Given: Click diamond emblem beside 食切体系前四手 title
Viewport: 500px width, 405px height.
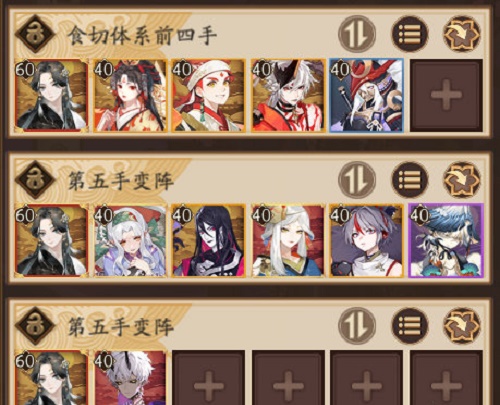Looking at the screenshot, I should pos(35,34).
